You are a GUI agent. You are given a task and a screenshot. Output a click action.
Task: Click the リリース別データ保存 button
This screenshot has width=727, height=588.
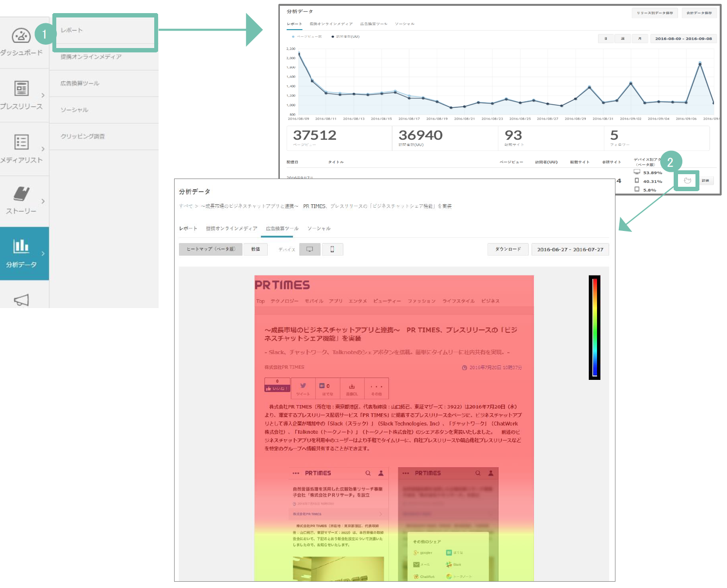(655, 13)
